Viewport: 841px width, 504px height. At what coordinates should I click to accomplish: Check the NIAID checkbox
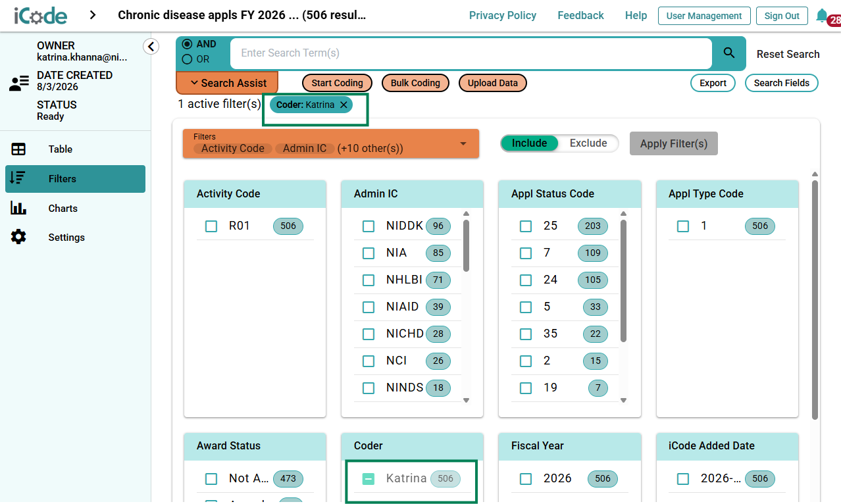click(x=369, y=307)
